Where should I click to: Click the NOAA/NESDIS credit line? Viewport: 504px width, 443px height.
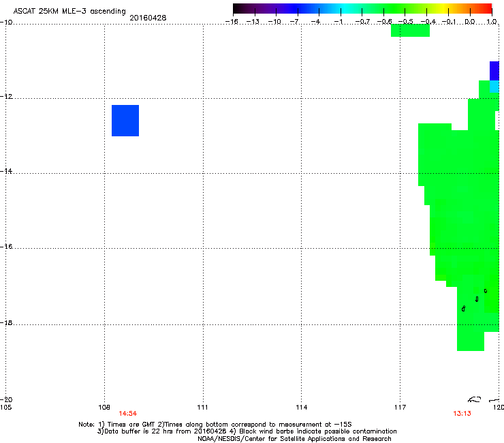click(294, 439)
